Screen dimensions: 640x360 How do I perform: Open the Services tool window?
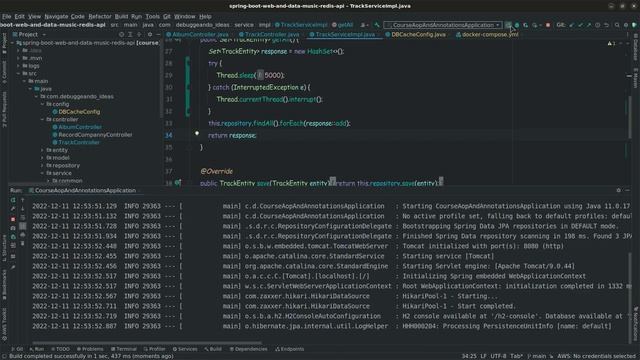[185, 349]
